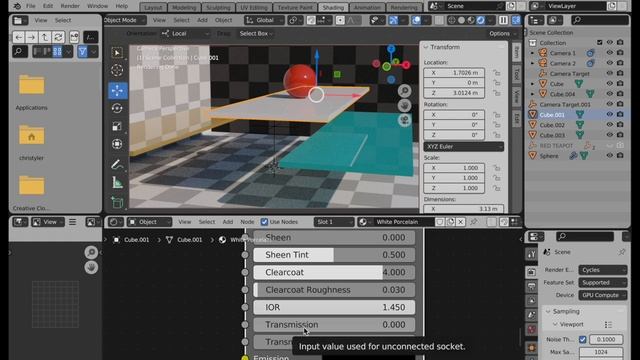Select the Add Cube tool

[x=118, y=202]
